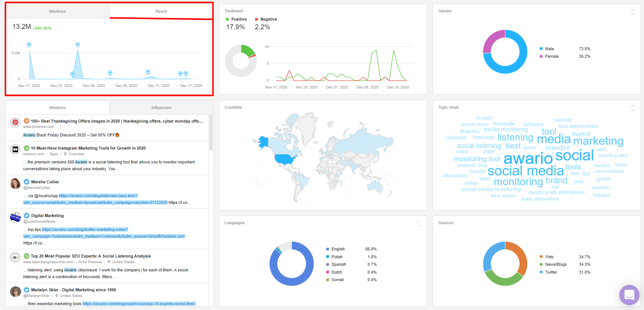Toggle the Web source legend entry
Viewport: 644px width, 310px height.
[547, 257]
